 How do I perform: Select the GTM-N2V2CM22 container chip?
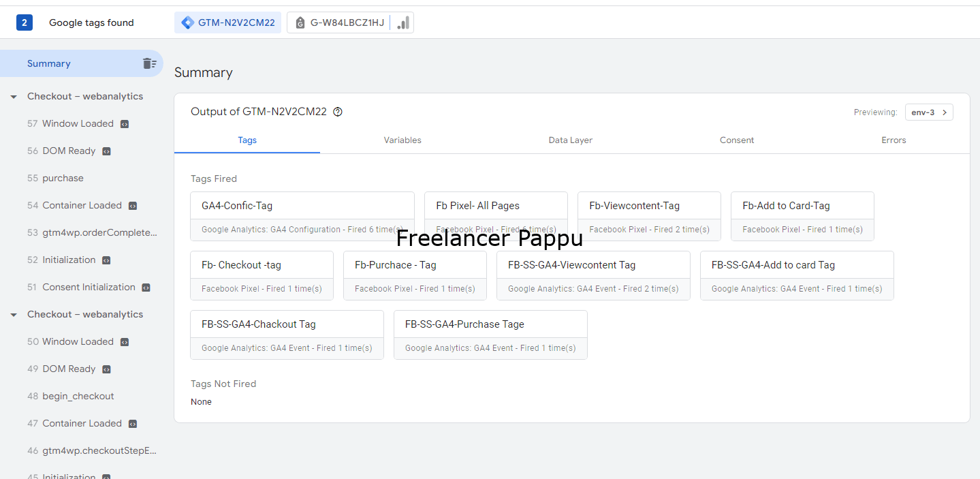point(227,22)
